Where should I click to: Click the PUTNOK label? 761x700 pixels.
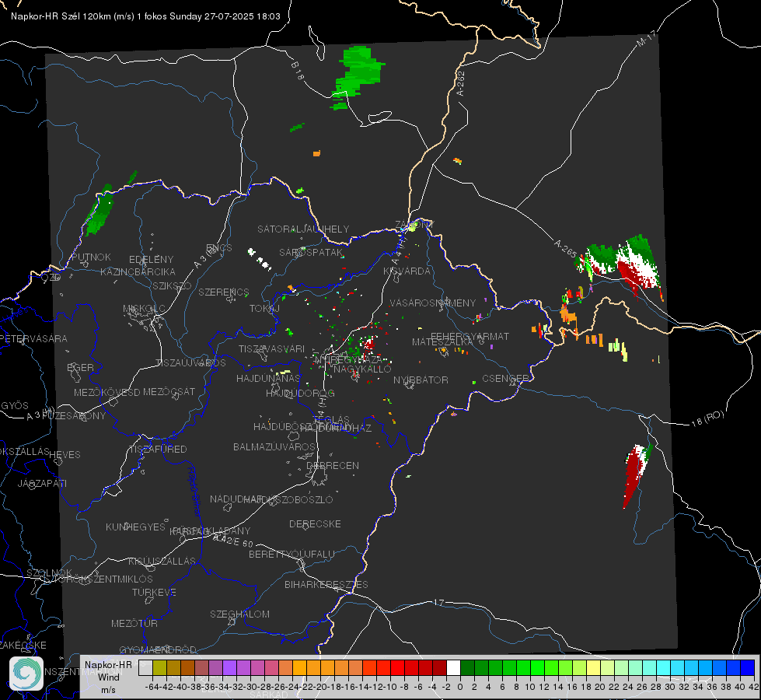pyautogui.click(x=91, y=257)
